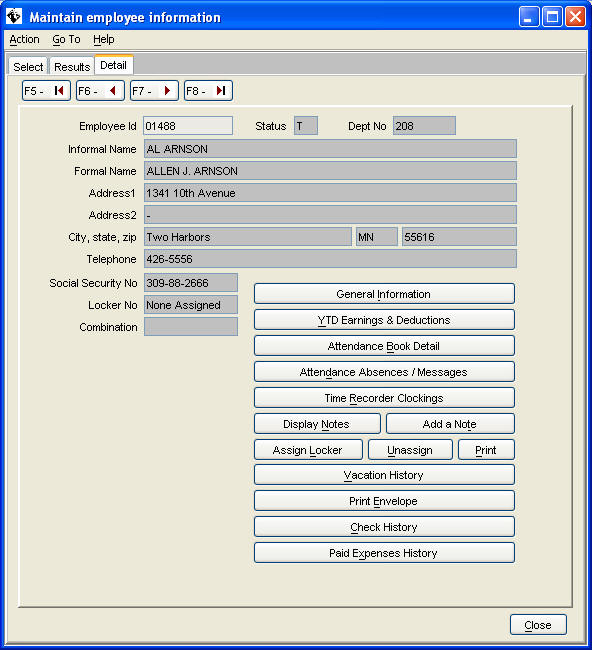Open Paid Expenses History
This screenshot has width=592, height=650.
coord(384,553)
